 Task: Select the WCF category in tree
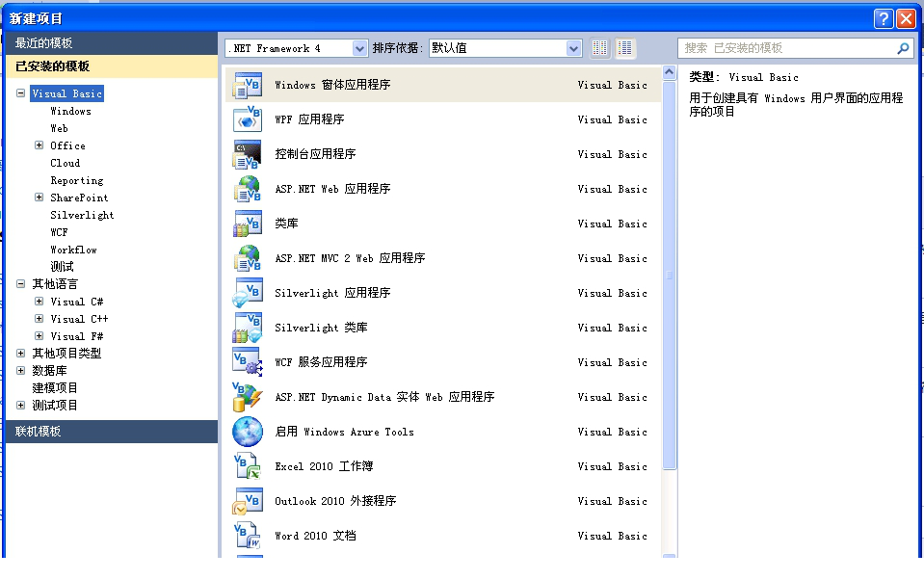59,232
